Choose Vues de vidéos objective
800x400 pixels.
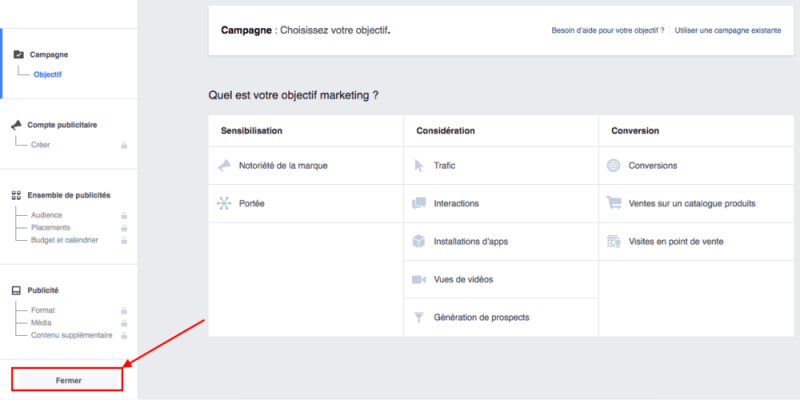501,280
